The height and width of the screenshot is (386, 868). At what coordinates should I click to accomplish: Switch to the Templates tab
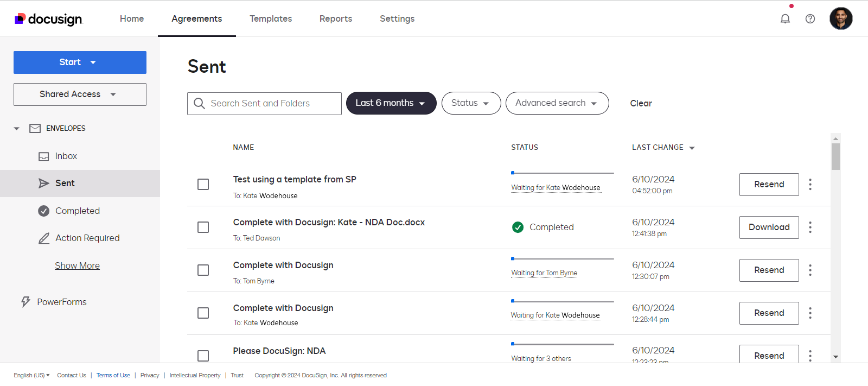270,19
